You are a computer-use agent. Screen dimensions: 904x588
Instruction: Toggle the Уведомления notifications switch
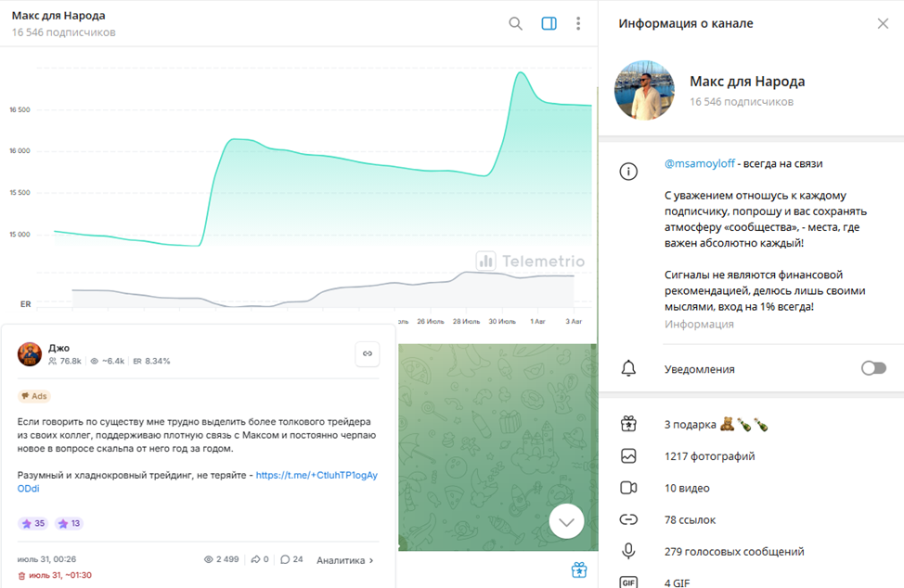click(x=873, y=368)
